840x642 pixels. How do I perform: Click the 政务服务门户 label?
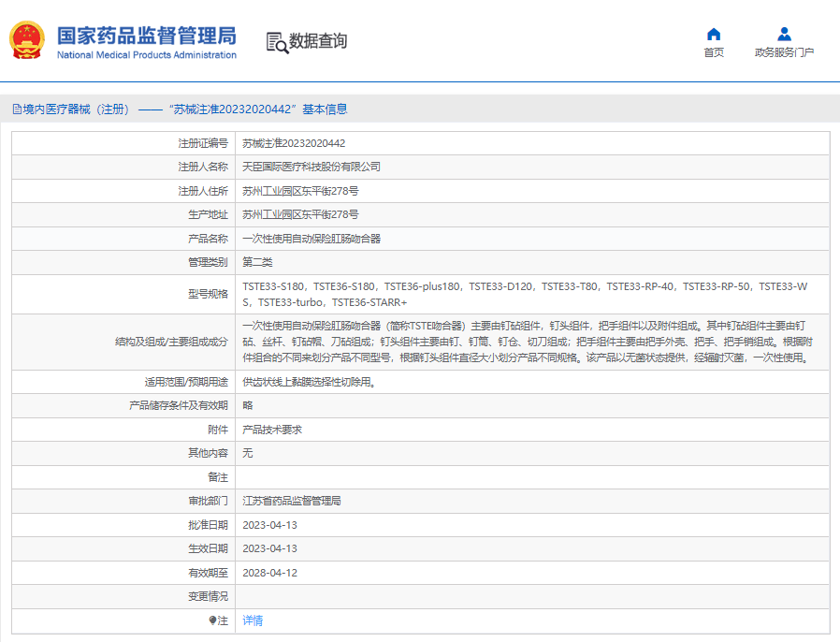[784, 52]
